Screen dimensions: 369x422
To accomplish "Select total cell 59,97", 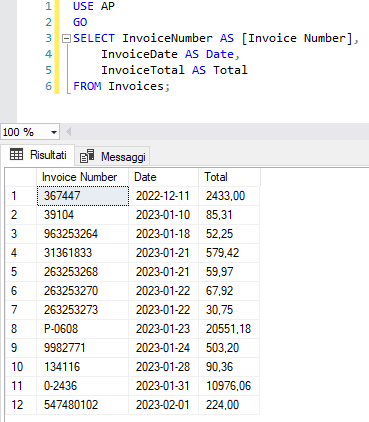I will click(x=229, y=272).
